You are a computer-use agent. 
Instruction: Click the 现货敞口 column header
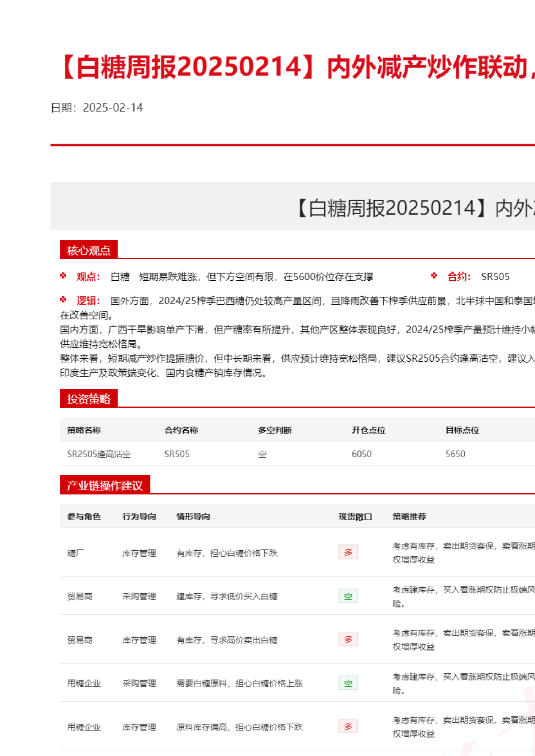[355, 517]
